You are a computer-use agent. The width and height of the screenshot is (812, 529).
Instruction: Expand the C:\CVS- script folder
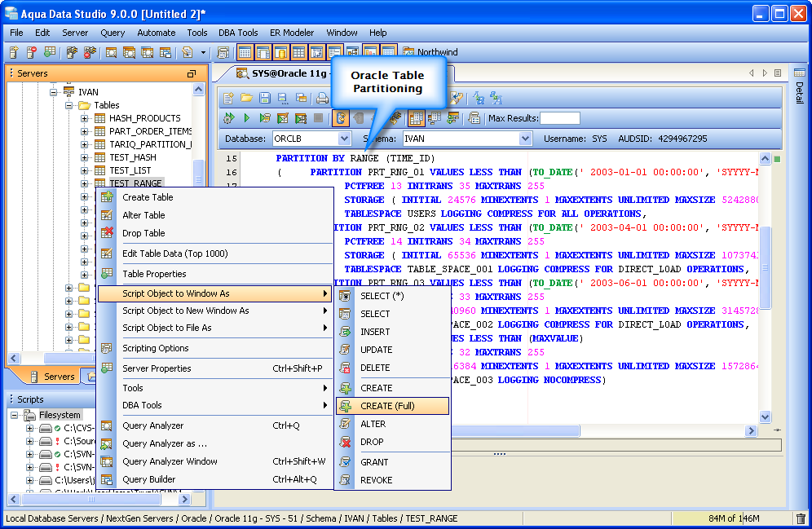(x=29, y=428)
